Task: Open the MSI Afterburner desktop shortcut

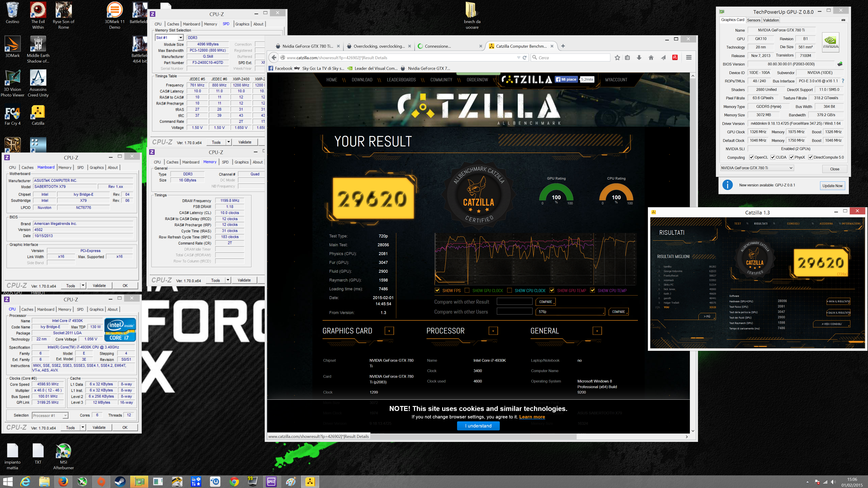Action: (63, 457)
